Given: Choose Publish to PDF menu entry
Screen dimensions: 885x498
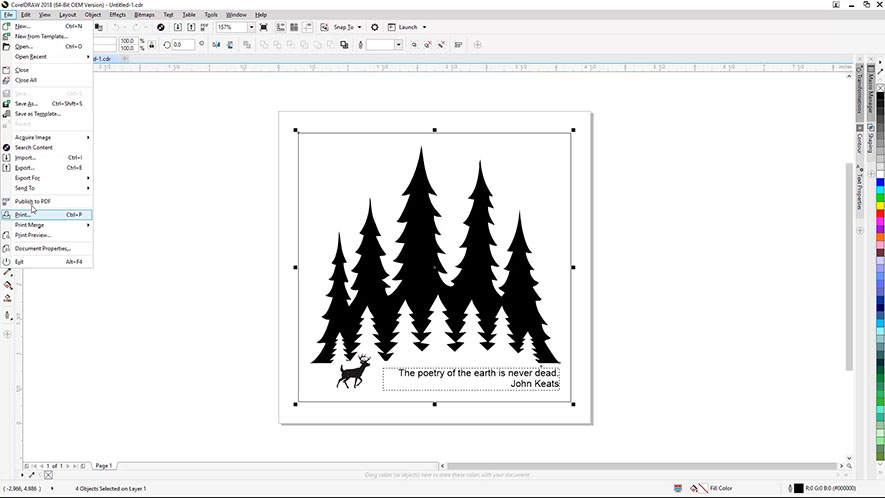Looking at the screenshot, I should click(33, 201).
